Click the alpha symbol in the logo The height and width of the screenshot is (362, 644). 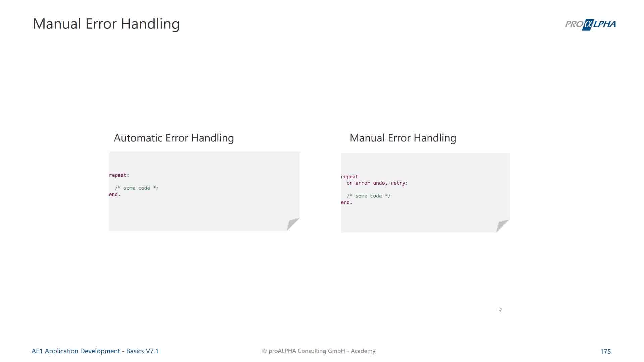588,24
